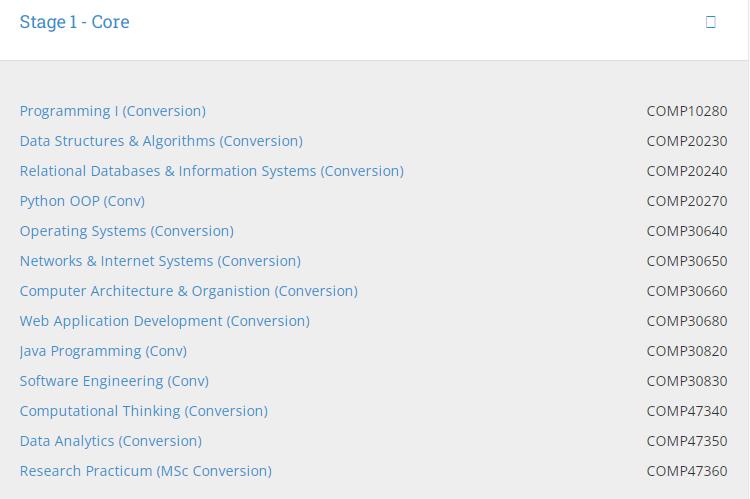Click the Stage 1 - Core heading
The image size is (750, 499).
75,22
